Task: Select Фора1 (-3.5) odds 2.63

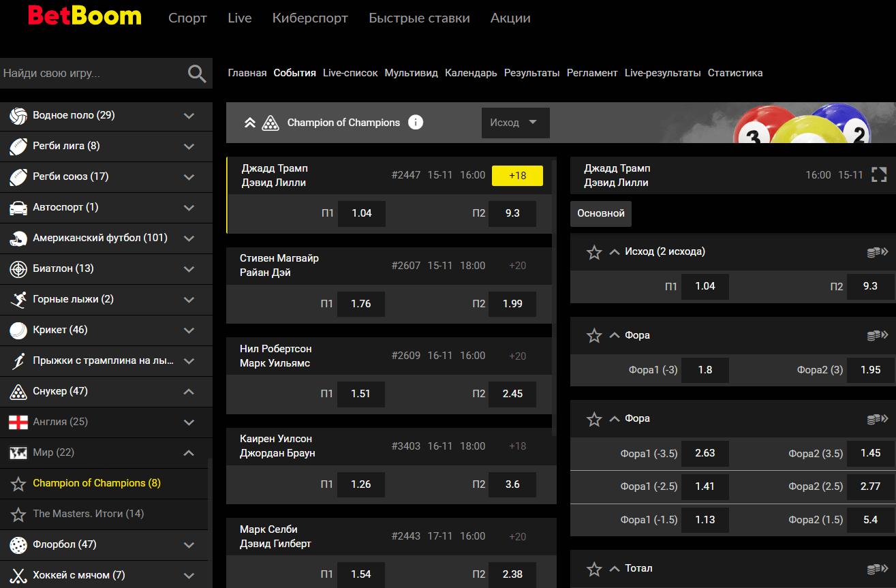Action: (x=705, y=453)
